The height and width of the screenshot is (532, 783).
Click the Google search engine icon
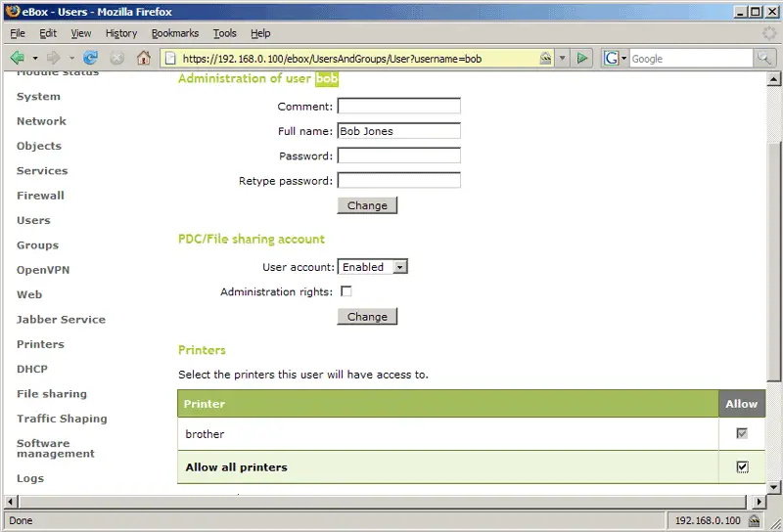coord(611,59)
